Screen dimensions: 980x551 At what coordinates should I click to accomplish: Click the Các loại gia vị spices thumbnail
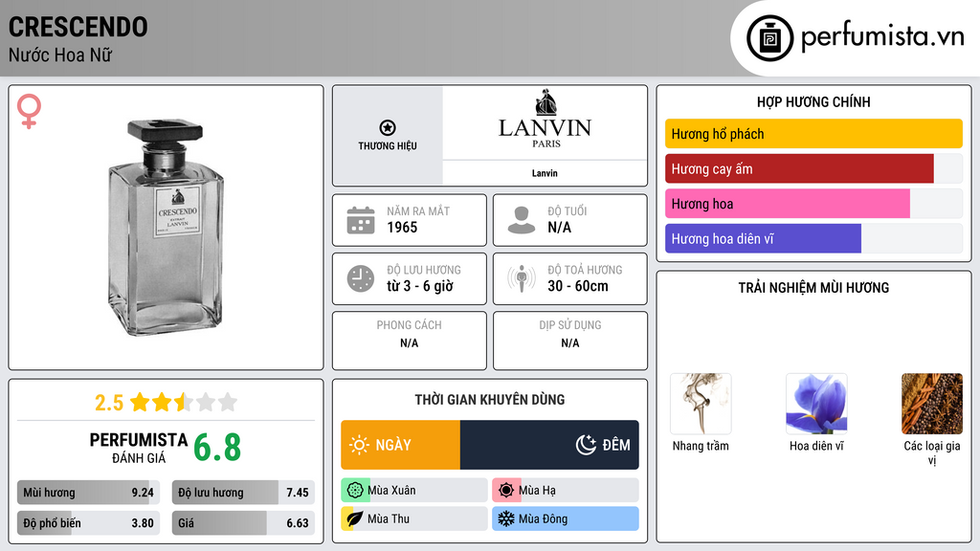[x=931, y=404]
